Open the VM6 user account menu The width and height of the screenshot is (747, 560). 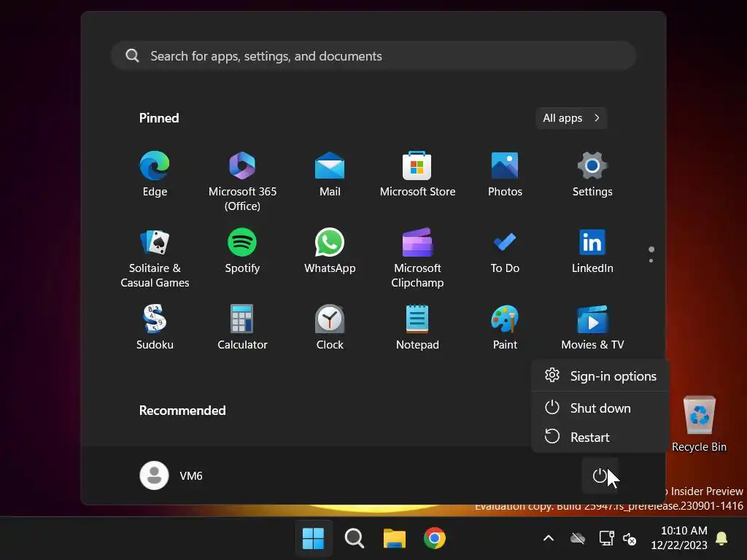point(171,475)
